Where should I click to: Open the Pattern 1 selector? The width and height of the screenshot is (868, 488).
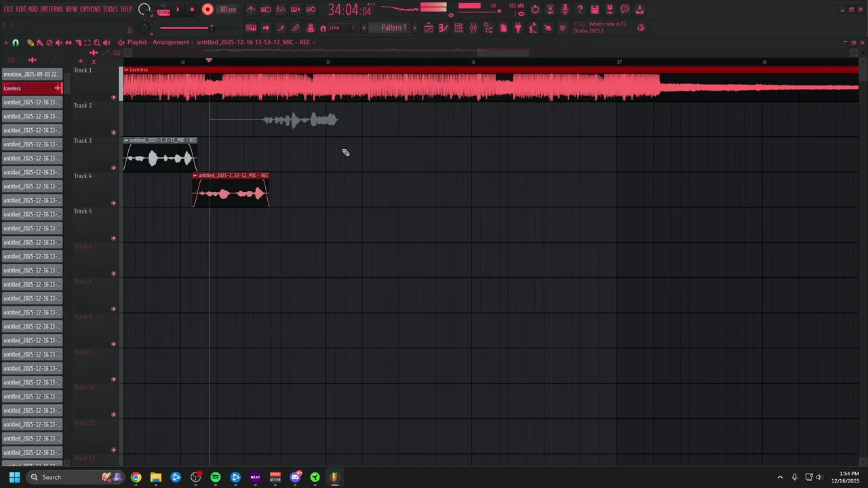(393, 28)
